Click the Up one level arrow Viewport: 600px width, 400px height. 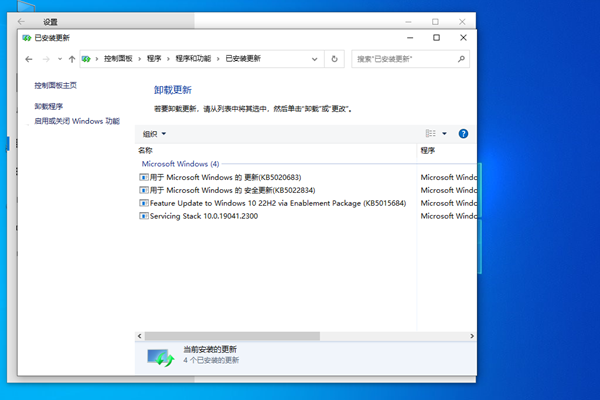coord(71,59)
